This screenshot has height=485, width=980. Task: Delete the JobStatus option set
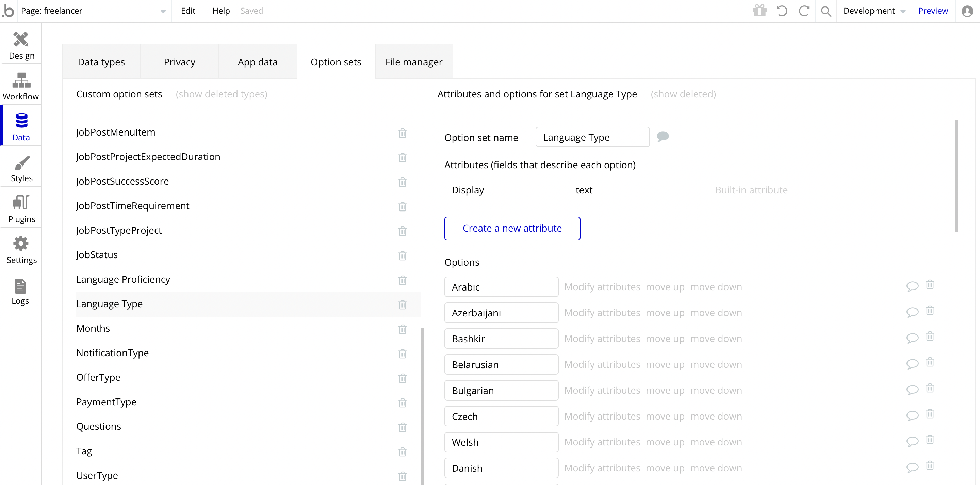point(402,255)
